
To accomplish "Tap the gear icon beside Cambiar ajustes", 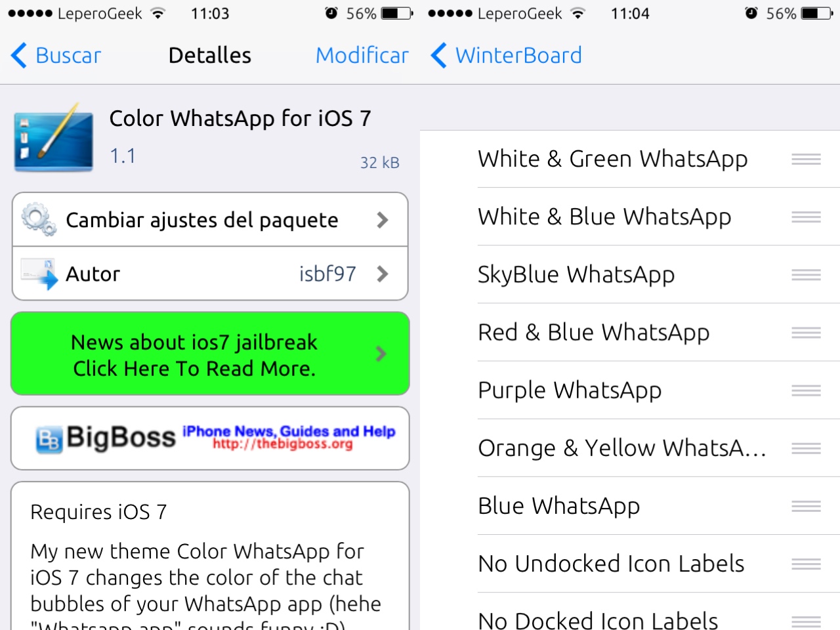I will [x=39, y=220].
